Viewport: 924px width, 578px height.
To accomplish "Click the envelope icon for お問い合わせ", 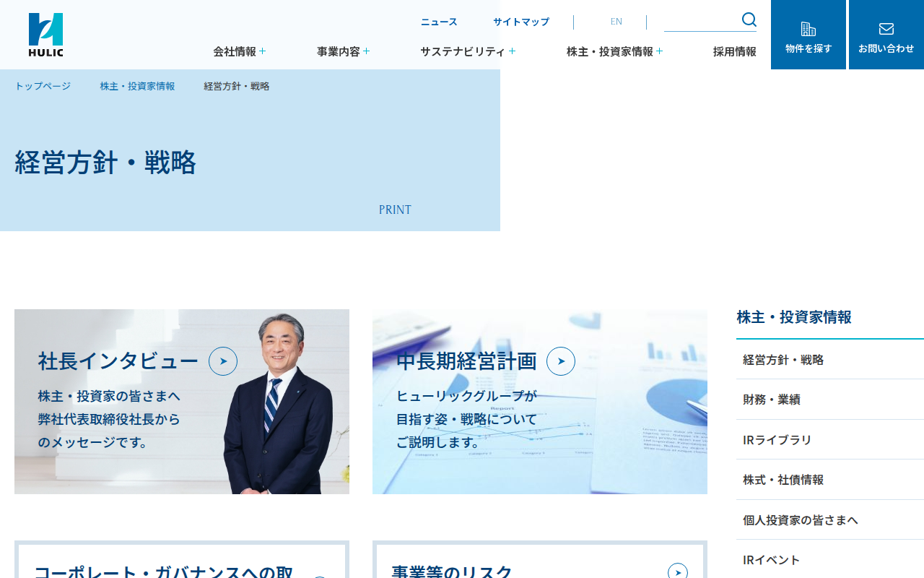I will [x=886, y=29].
